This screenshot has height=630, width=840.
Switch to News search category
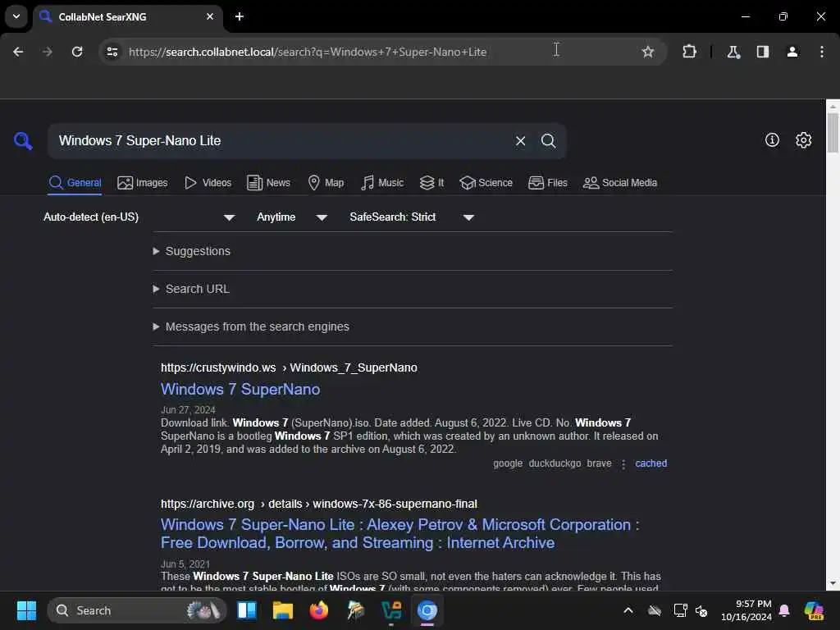pos(268,183)
